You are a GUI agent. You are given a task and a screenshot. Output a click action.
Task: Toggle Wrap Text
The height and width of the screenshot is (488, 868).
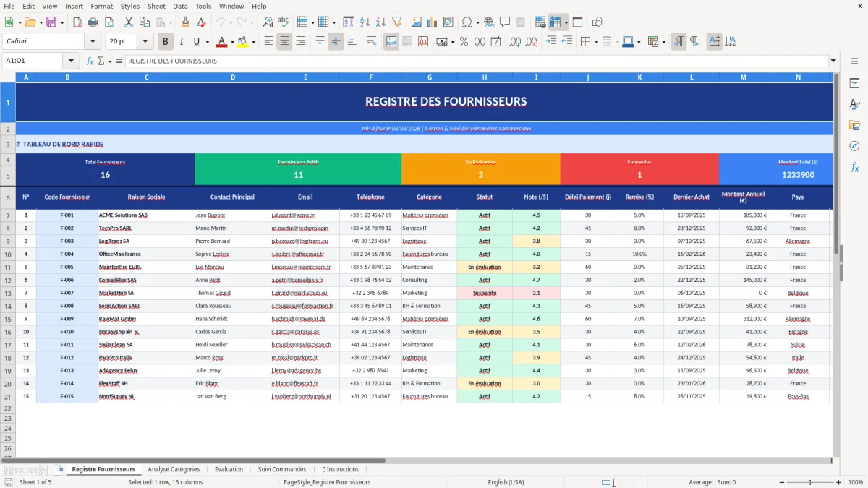pos(372,42)
